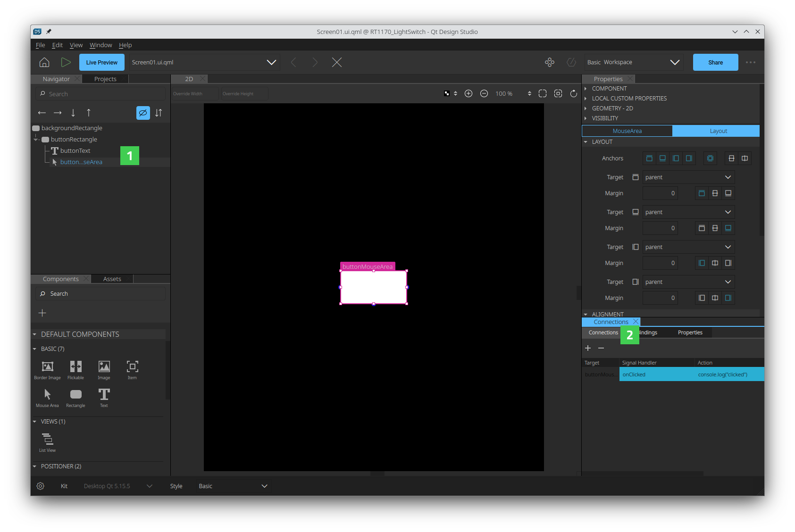Select the Mouse Area component icon
The width and height of the screenshot is (795, 532).
click(47, 395)
